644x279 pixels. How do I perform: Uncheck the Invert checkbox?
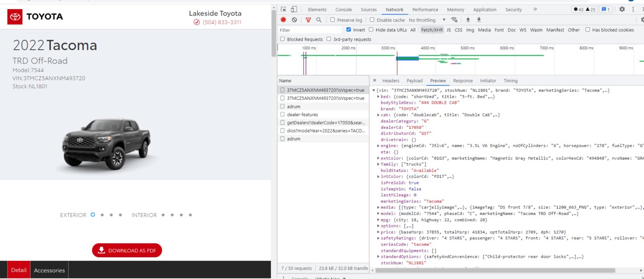[x=348, y=30]
